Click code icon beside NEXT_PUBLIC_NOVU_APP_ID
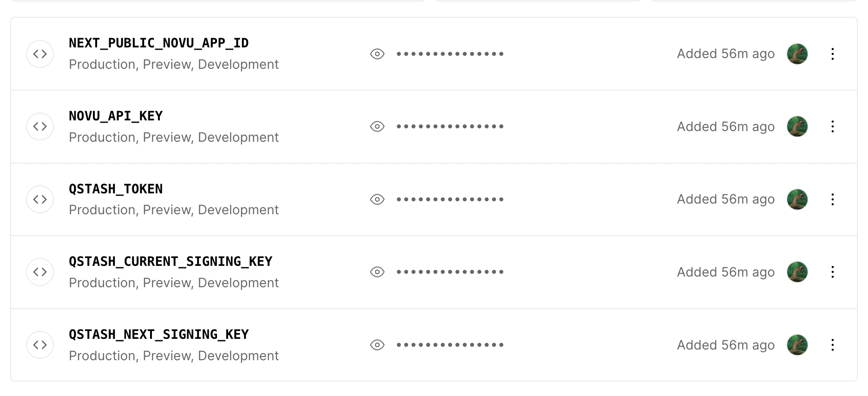This screenshot has height=396, width=868. 40,54
